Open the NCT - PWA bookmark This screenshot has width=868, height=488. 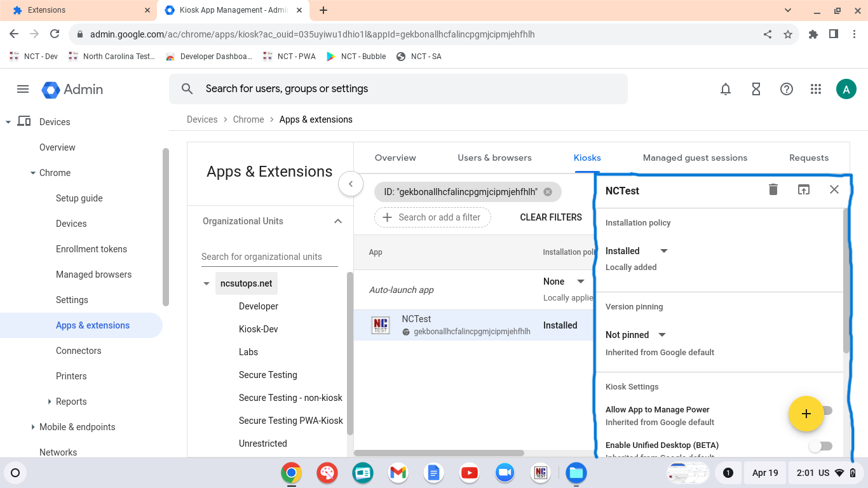(x=289, y=57)
